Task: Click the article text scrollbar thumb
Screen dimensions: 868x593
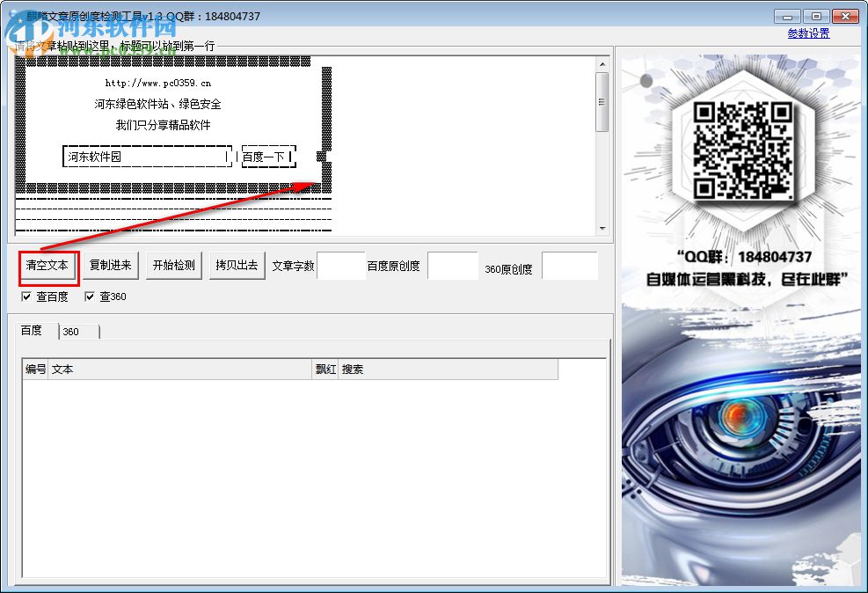Action: point(602,102)
